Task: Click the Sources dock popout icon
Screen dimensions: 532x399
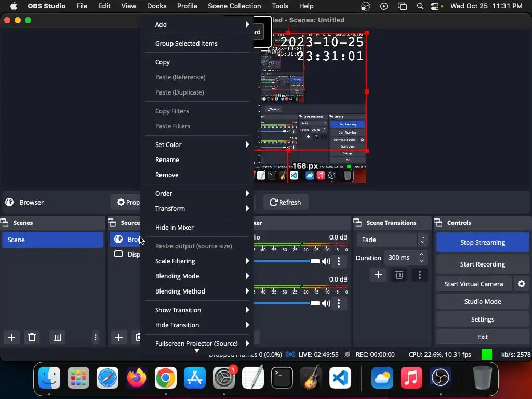Action: (x=112, y=222)
